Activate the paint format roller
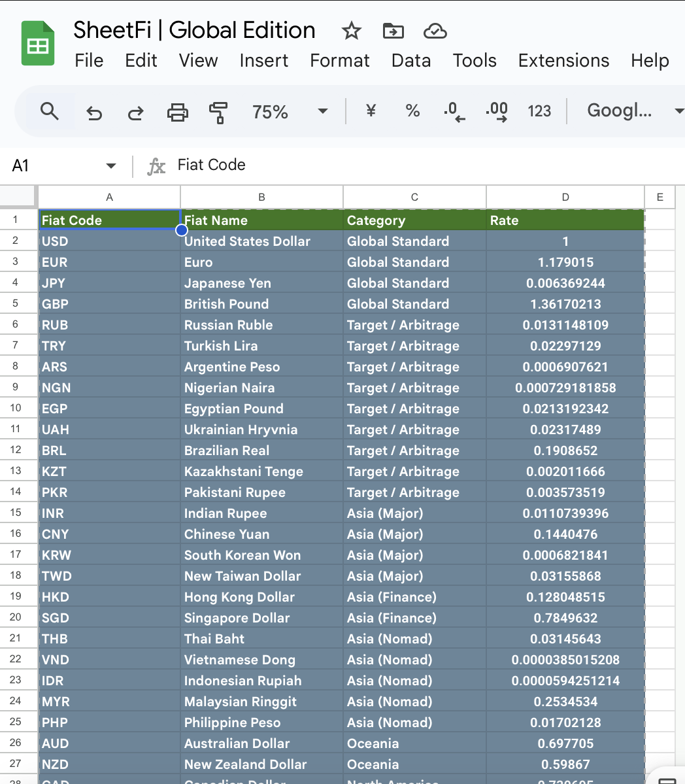 (x=218, y=112)
